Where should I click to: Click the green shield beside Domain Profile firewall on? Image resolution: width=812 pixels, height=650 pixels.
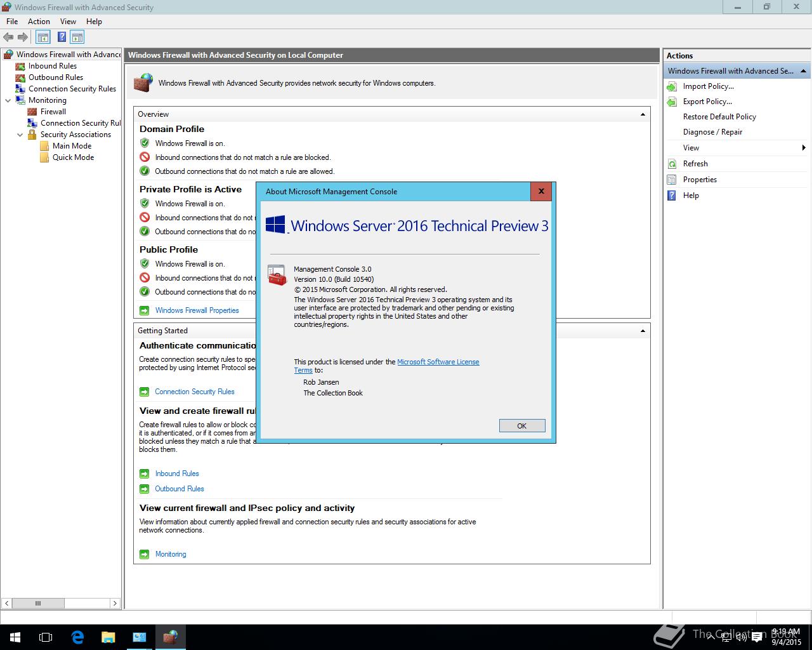(x=145, y=143)
